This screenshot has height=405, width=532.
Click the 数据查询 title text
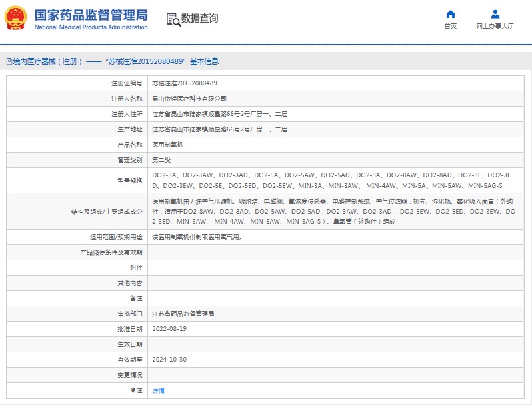[200, 19]
